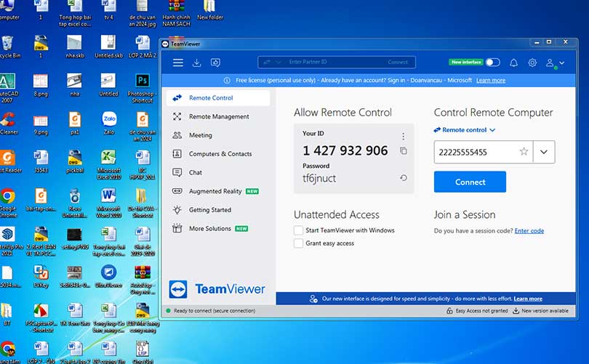Select the Untitled.skb file on desktop
Screen dimensions: 589x364
click(108, 47)
